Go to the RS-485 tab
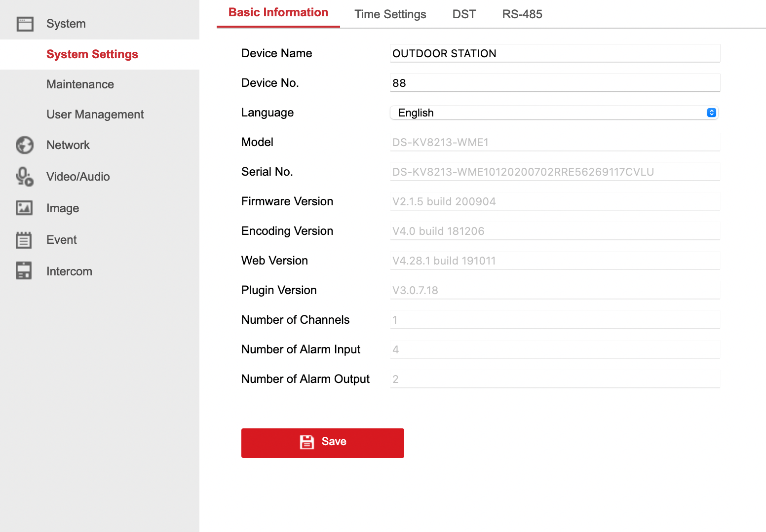The height and width of the screenshot is (532, 766). tap(522, 14)
